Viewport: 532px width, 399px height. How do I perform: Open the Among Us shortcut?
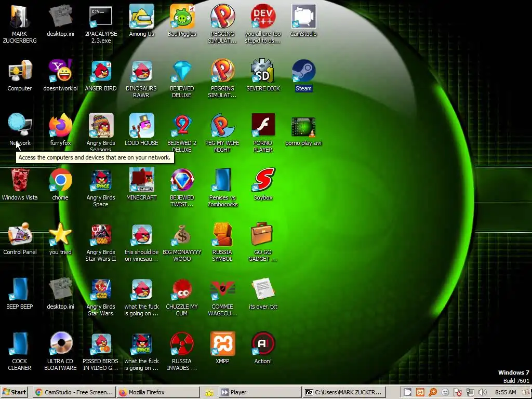(141, 16)
